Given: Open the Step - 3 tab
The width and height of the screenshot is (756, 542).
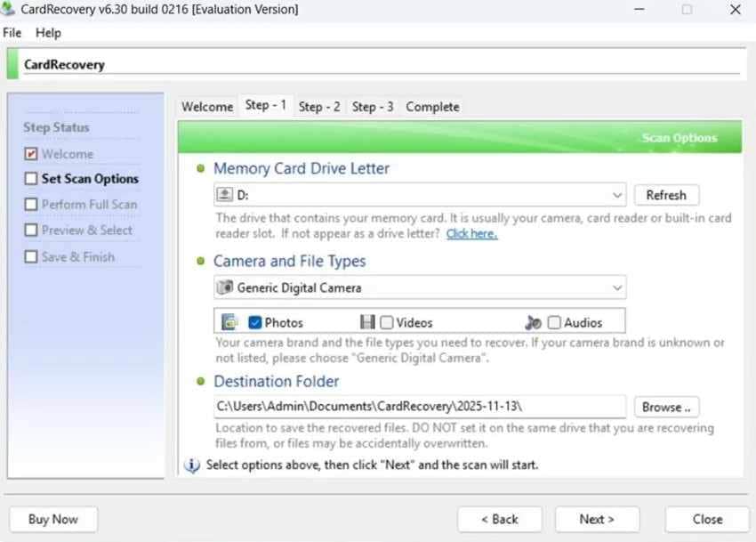Looking at the screenshot, I should 373,107.
